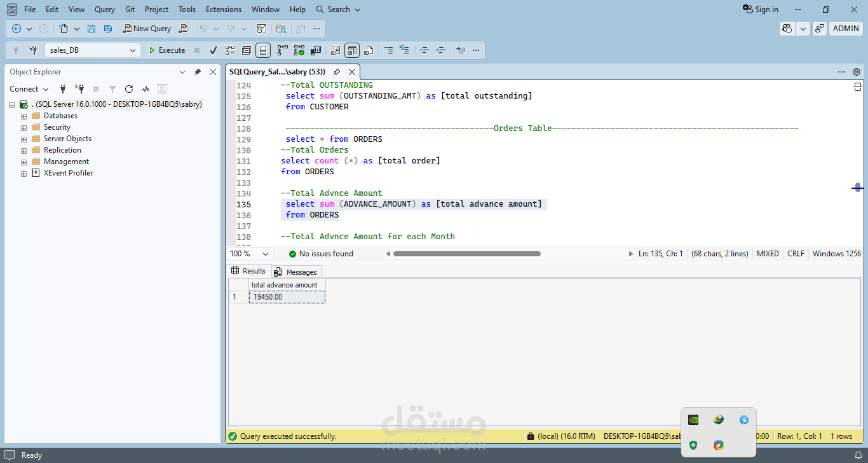Expand the Server Objects node
The width and height of the screenshot is (868, 463).
point(24,139)
